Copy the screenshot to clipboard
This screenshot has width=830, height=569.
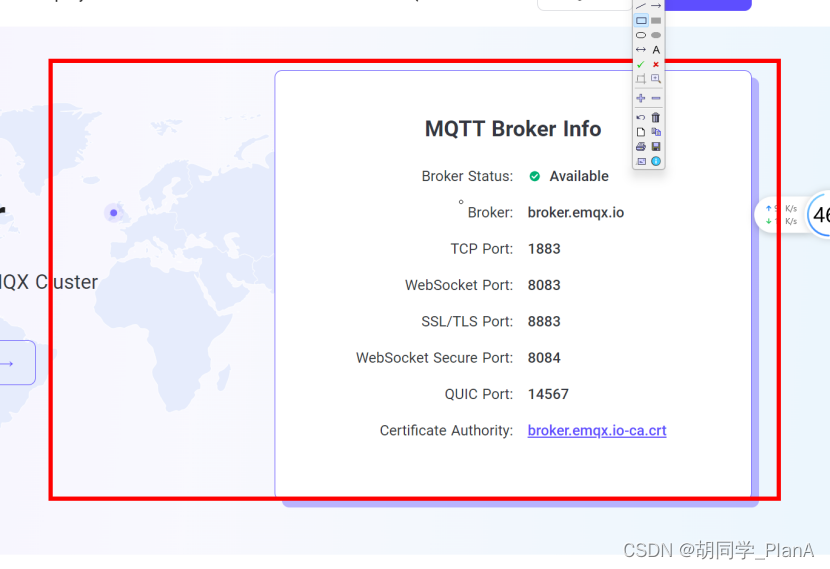click(x=656, y=132)
